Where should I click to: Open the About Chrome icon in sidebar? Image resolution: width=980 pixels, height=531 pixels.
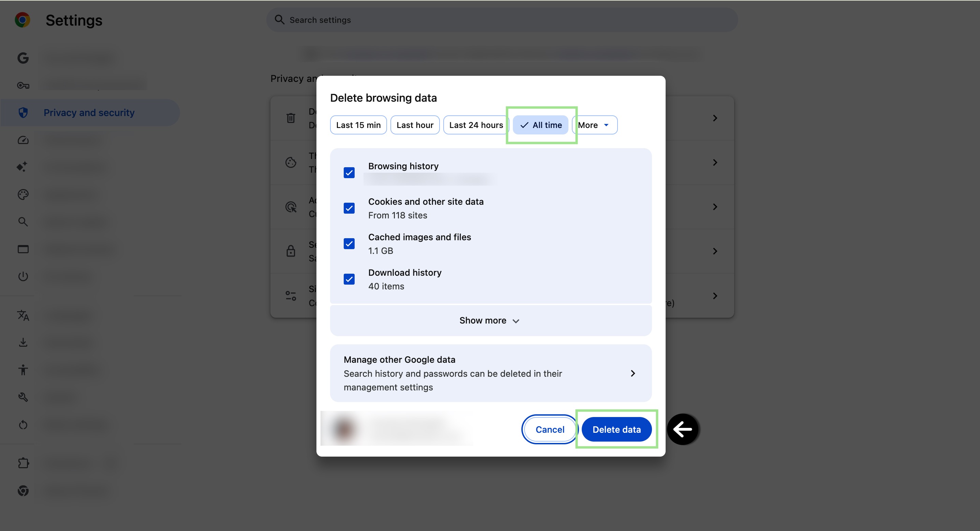(x=23, y=491)
